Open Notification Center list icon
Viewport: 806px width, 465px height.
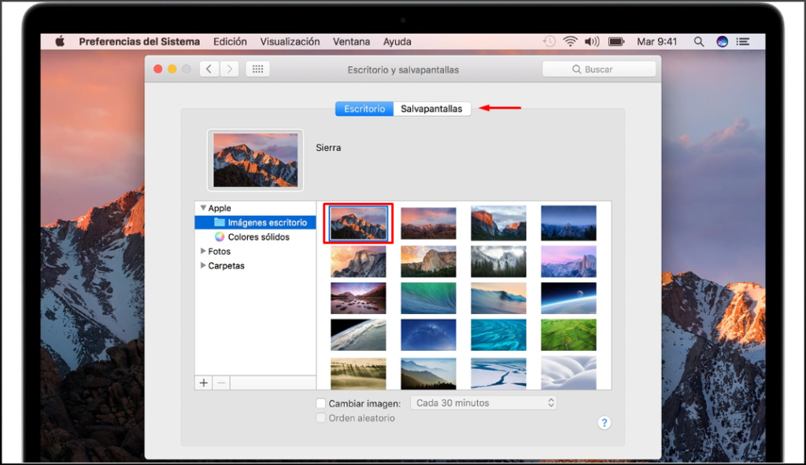point(743,42)
